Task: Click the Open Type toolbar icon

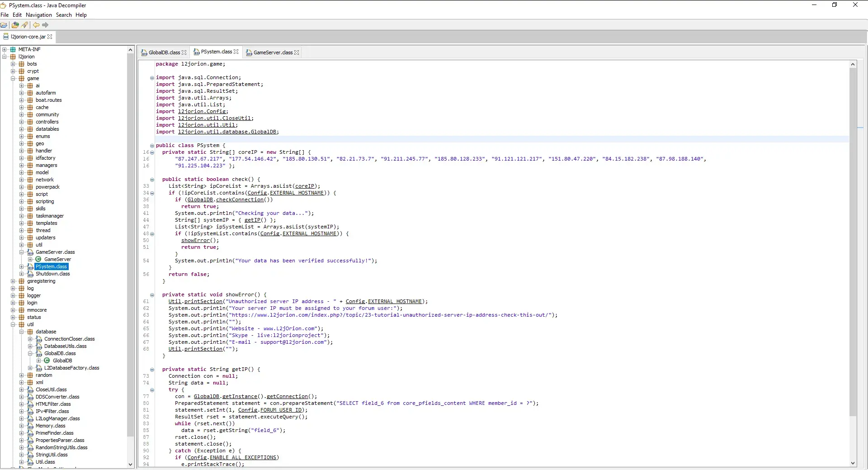Action: pyautogui.click(x=15, y=25)
